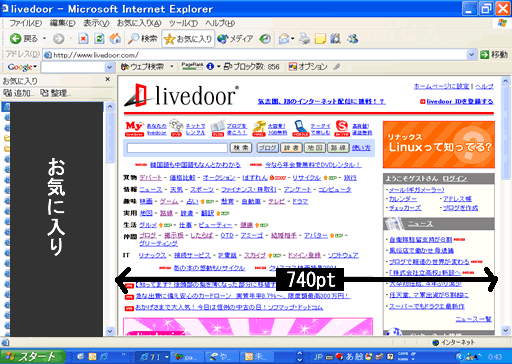Click the ブログ search category button

point(268,148)
